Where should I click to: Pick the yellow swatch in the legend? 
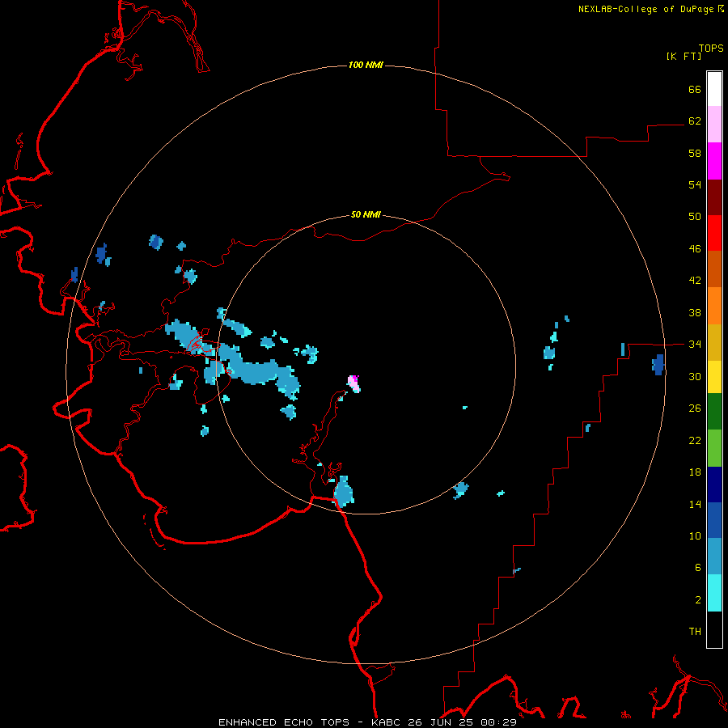(714, 377)
